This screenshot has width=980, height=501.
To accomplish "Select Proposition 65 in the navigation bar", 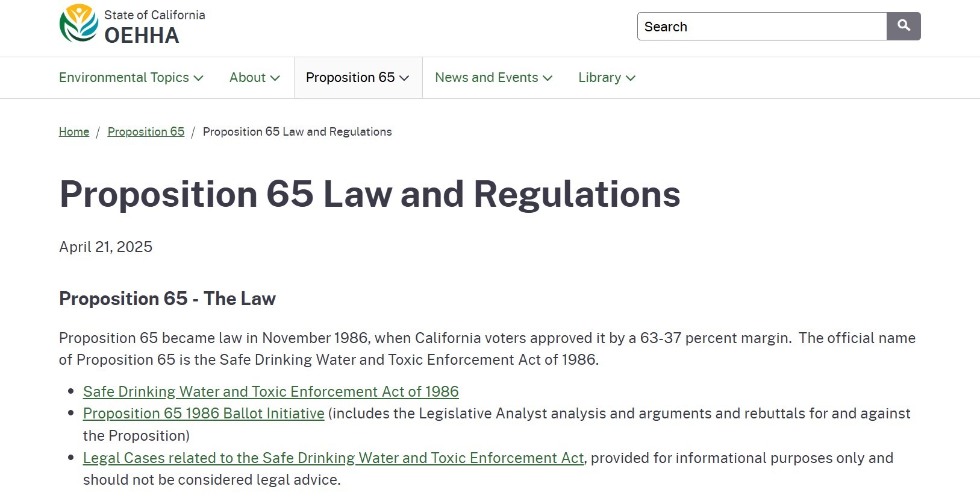I will [x=350, y=78].
